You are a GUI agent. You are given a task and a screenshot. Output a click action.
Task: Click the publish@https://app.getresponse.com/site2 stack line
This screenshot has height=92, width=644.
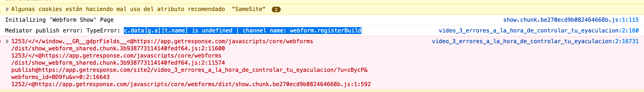pyautogui.click(x=189, y=70)
